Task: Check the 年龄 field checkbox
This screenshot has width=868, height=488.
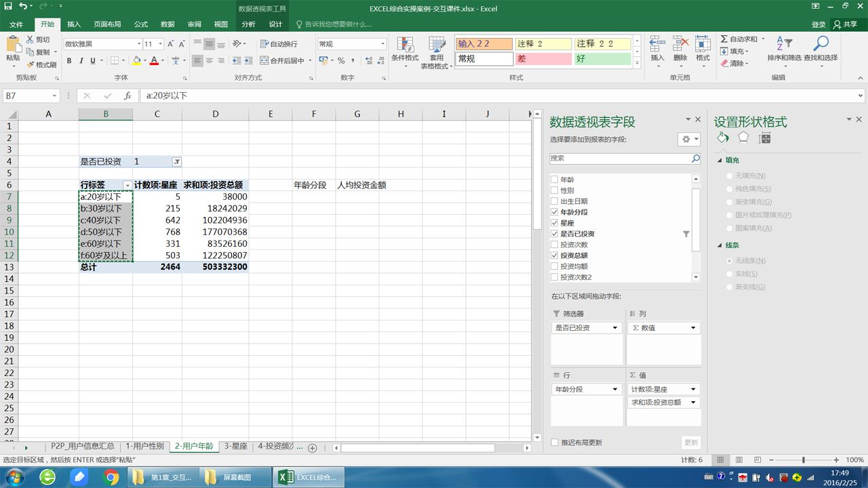Action: (555, 180)
